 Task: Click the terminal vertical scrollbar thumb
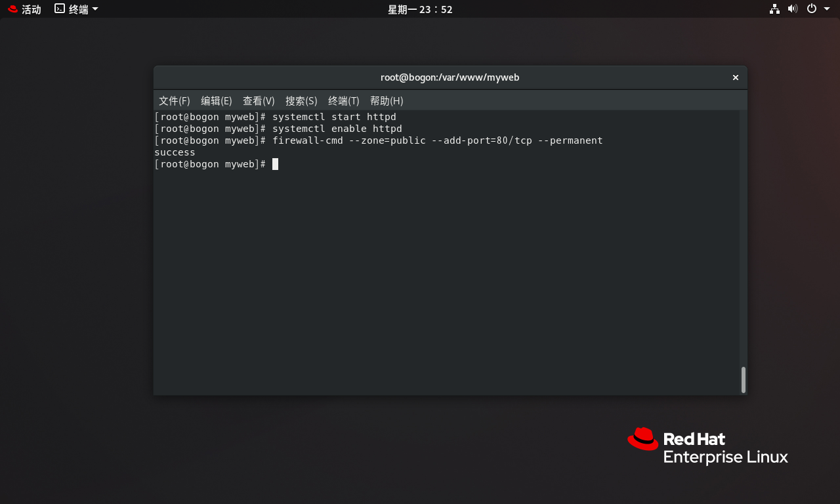coord(744,379)
